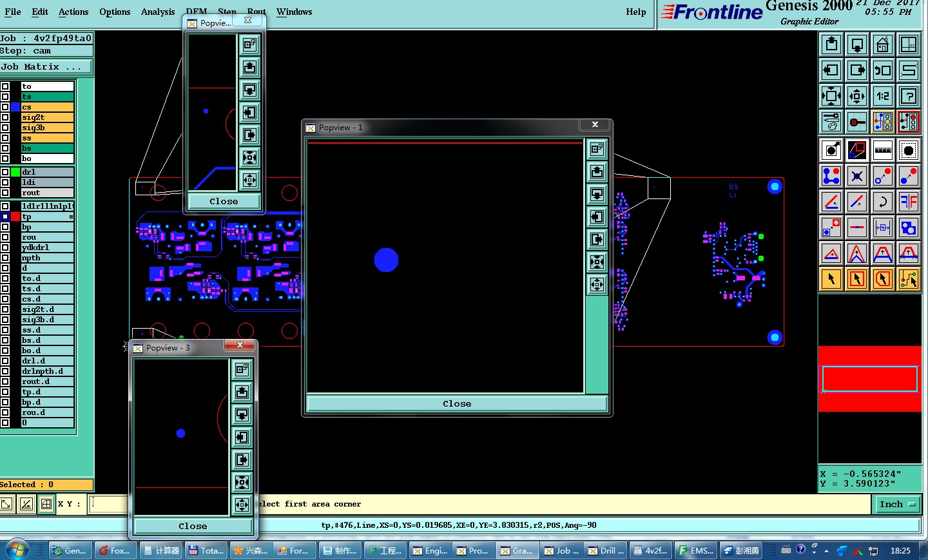The image size is (928, 560).
Task: Toggle the checkbox for layer 'mpth'
Action: (5, 258)
